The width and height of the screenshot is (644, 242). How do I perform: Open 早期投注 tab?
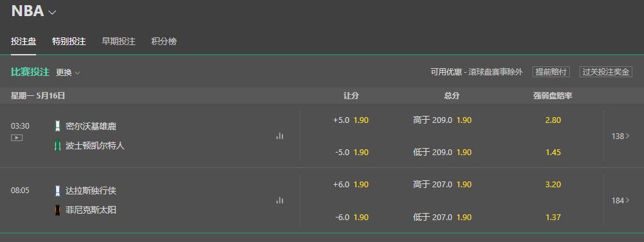(x=119, y=41)
